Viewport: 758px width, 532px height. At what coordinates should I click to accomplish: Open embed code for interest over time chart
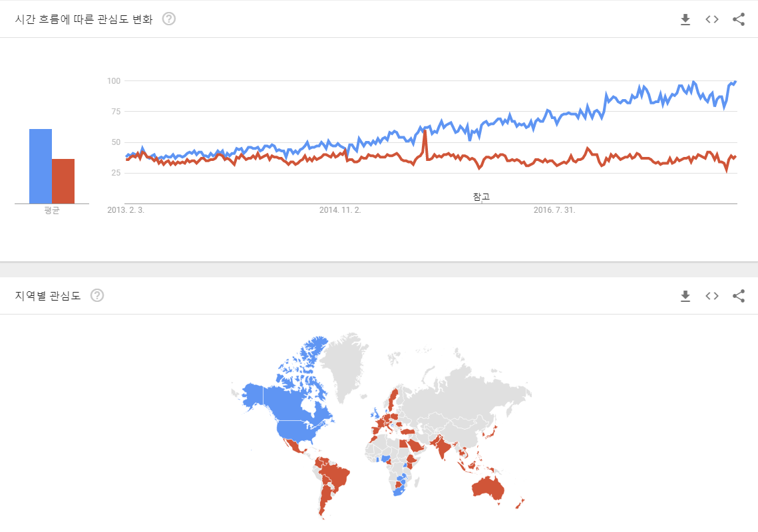[711, 19]
